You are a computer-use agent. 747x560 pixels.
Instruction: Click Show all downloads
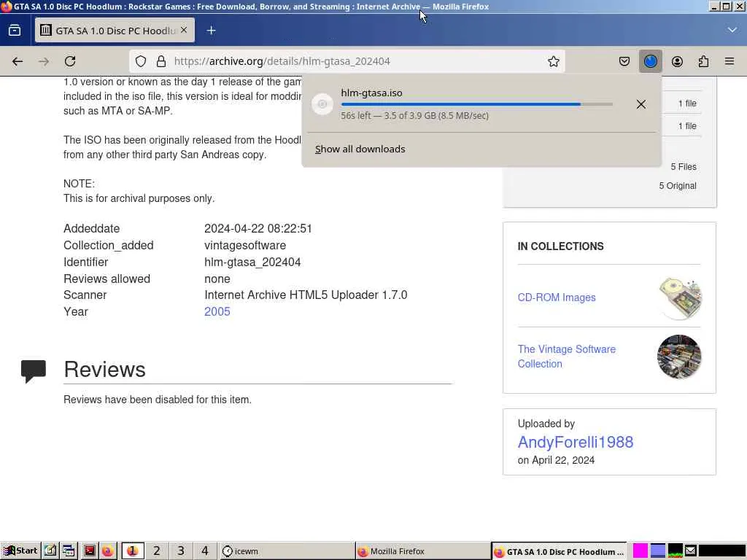click(x=360, y=149)
